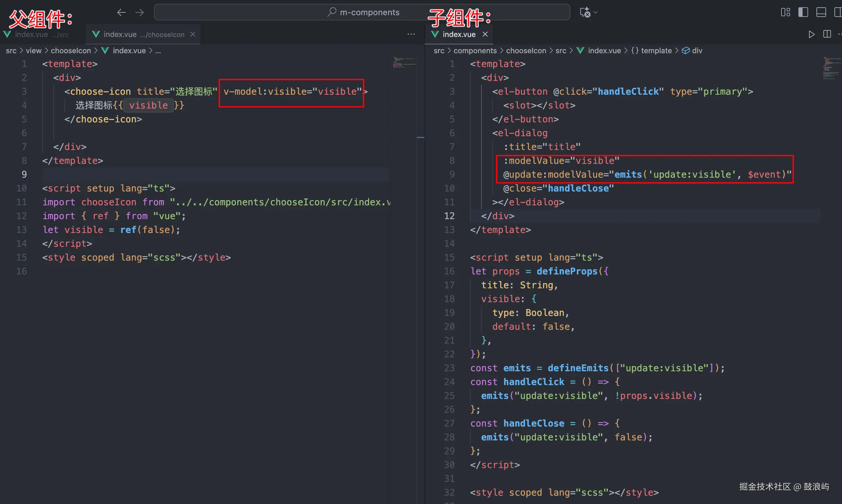Screen dimensions: 842x504
Task: Select the index.vue .../chooseIcon tab
Action: 138,35
